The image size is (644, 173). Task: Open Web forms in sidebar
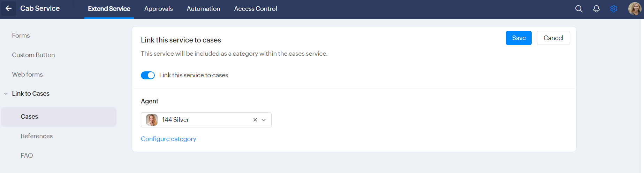coord(27,74)
